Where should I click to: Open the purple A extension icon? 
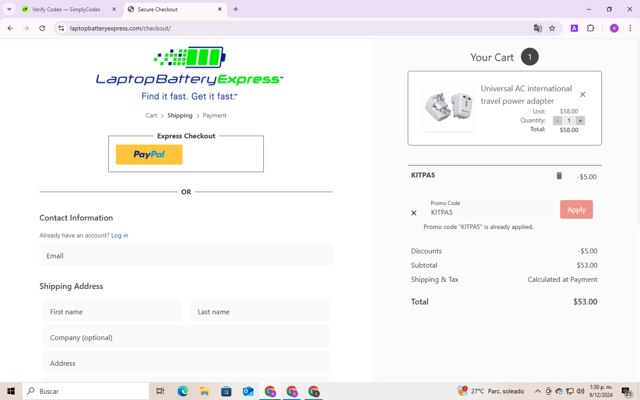(x=574, y=28)
